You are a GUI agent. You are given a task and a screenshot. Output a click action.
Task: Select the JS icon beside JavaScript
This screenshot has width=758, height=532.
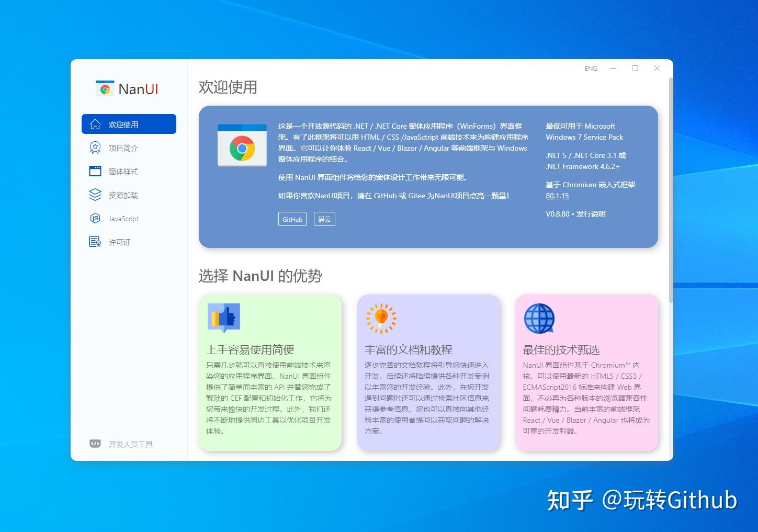[x=95, y=218]
